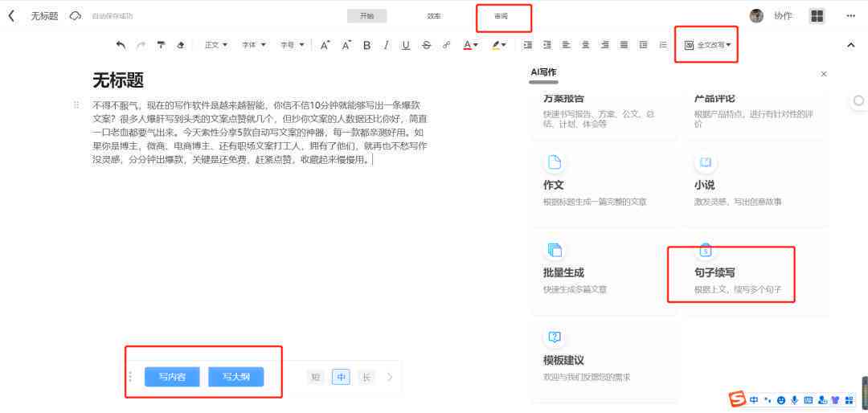Open the highlight color dropdown arrow
The image size is (868, 413).
point(504,45)
